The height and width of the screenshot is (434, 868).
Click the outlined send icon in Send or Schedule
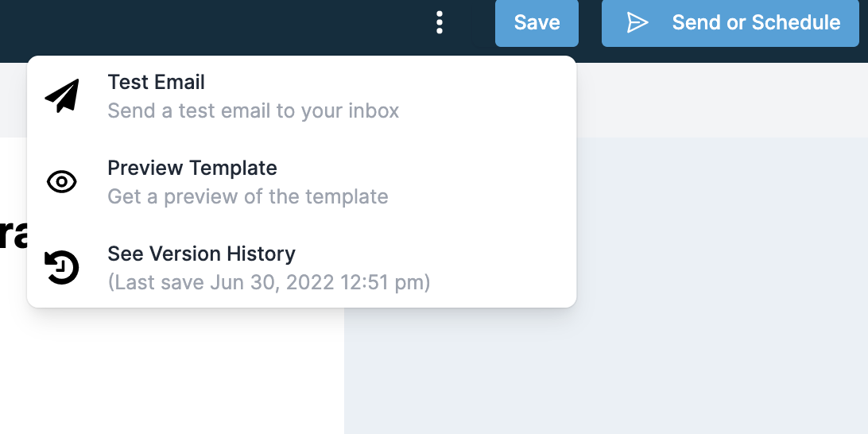tap(637, 23)
